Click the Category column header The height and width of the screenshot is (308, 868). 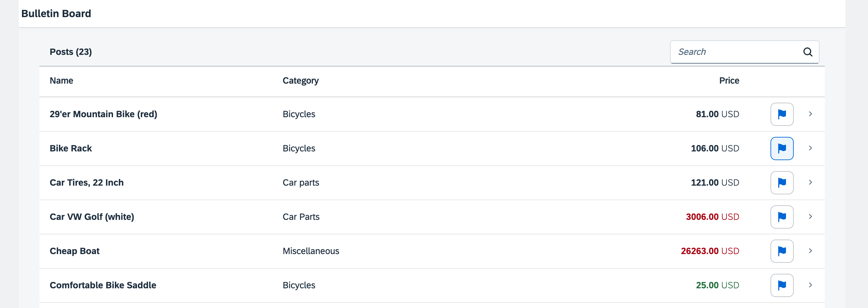[301, 81]
